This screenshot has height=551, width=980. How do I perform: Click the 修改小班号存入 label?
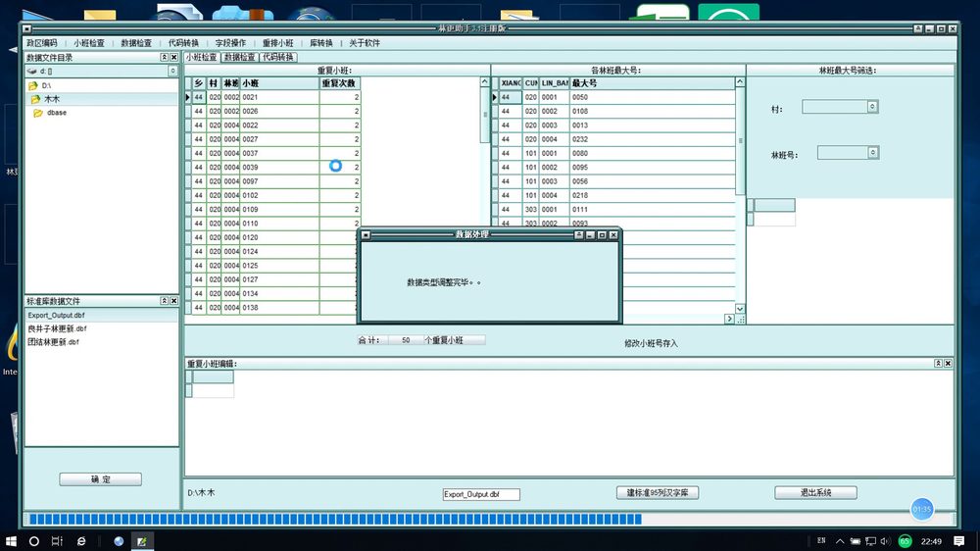pos(651,343)
